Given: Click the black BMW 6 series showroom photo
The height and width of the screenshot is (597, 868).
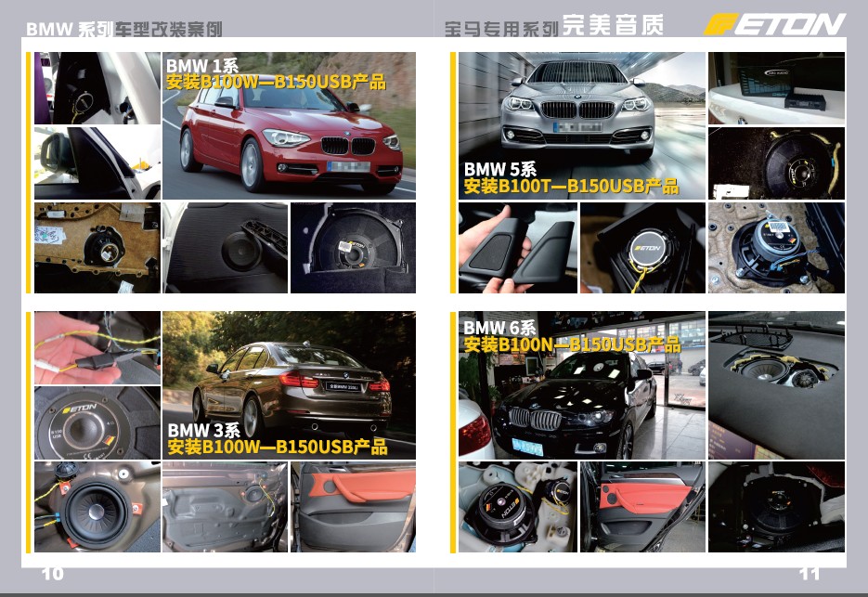Looking at the screenshot, I should tap(582, 385).
